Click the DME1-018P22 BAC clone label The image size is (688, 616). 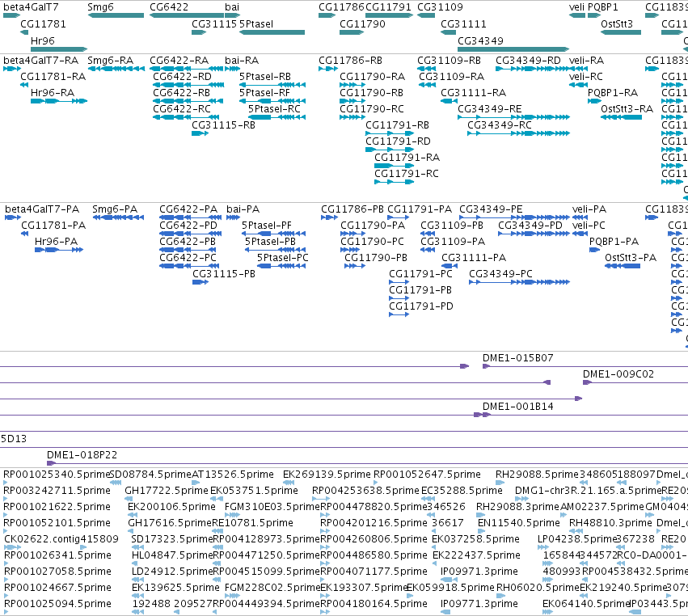click(82, 454)
